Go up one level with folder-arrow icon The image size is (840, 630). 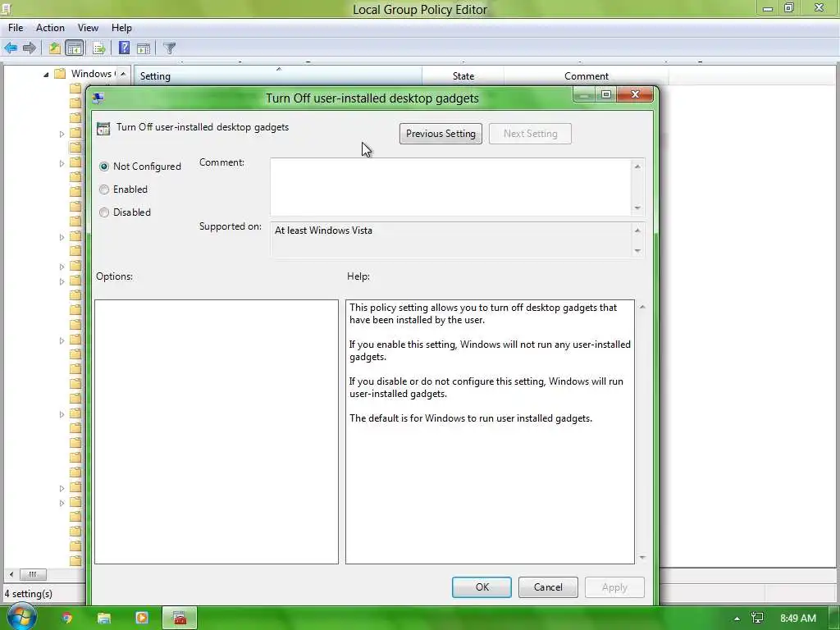click(54, 48)
